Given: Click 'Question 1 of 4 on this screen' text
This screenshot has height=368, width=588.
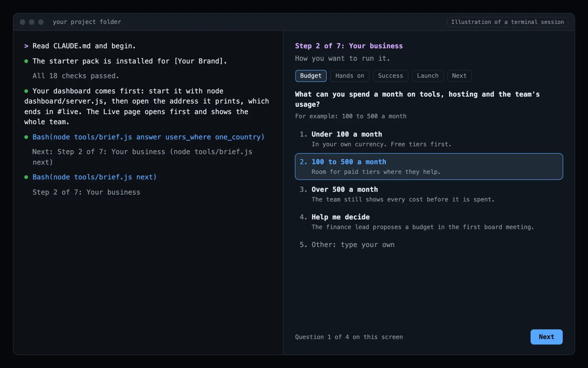Looking at the screenshot, I should point(349,337).
